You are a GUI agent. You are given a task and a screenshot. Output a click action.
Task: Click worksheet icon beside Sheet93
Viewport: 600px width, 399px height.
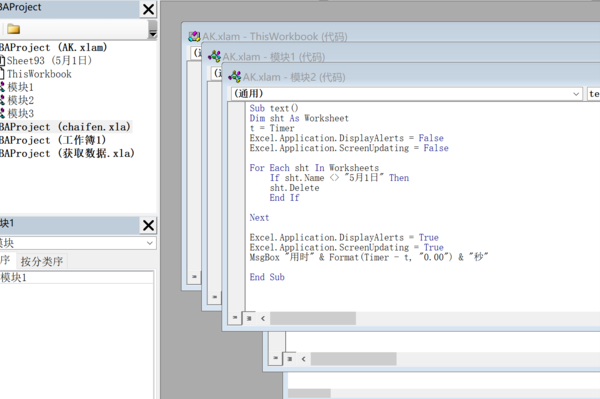(2, 60)
